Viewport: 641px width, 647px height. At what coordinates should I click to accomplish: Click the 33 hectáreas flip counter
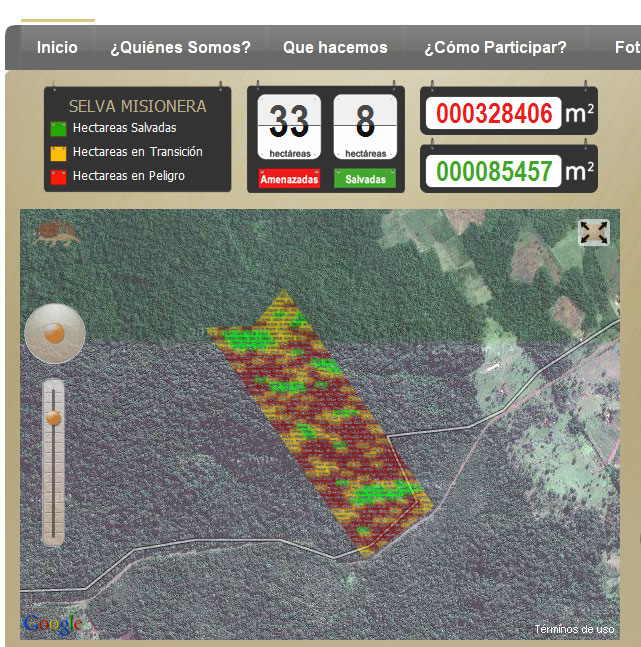[289, 125]
